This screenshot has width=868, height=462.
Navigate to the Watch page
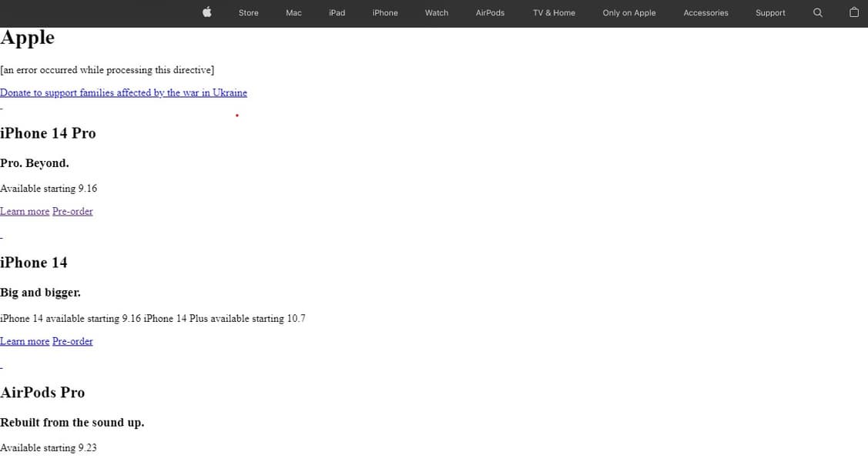point(436,13)
